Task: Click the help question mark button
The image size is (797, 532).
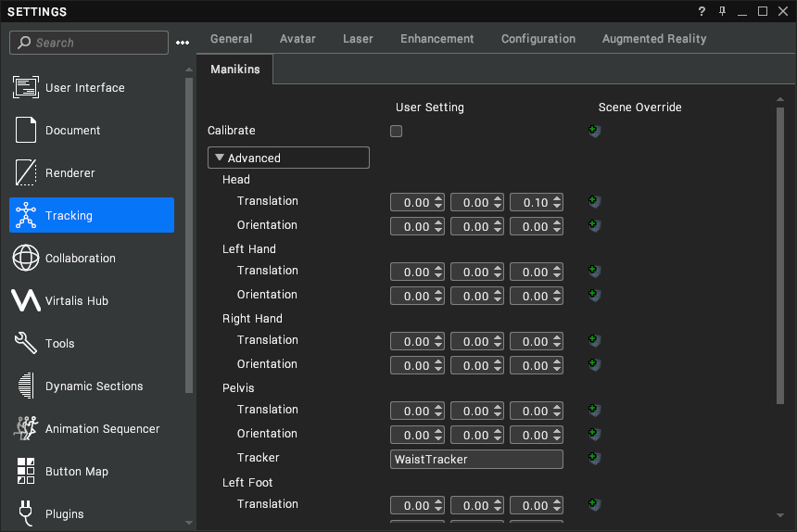Action: click(702, 11)
